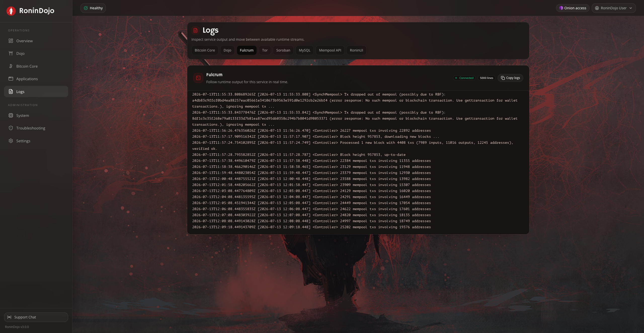The width and height of the screenshot is (644, 333).
Task: Open the Soroban log tab
Action: [283, 50]
